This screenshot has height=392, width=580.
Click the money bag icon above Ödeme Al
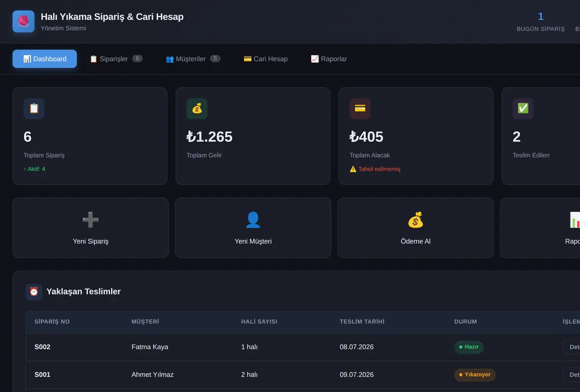(416, 220)
